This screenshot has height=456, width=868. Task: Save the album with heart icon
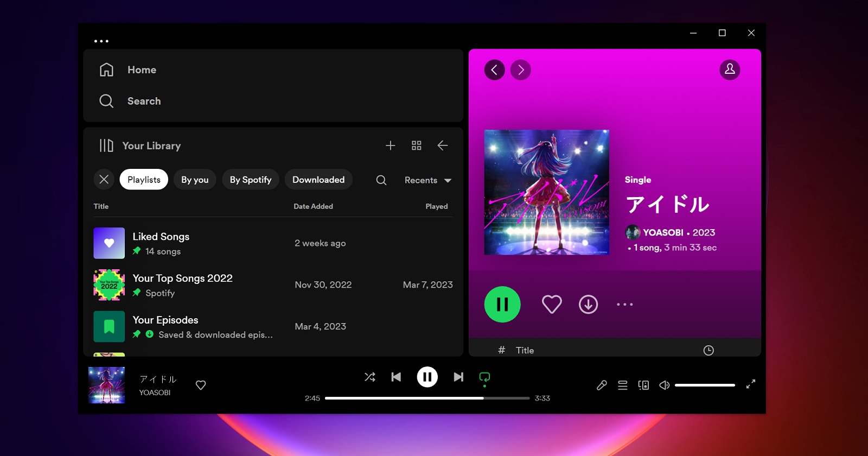point(552,305)
